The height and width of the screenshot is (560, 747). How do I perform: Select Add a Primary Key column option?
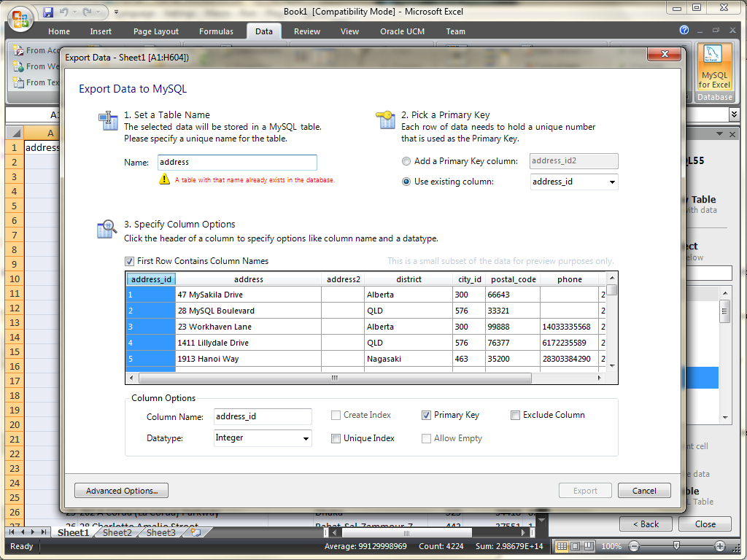[406, 161]
